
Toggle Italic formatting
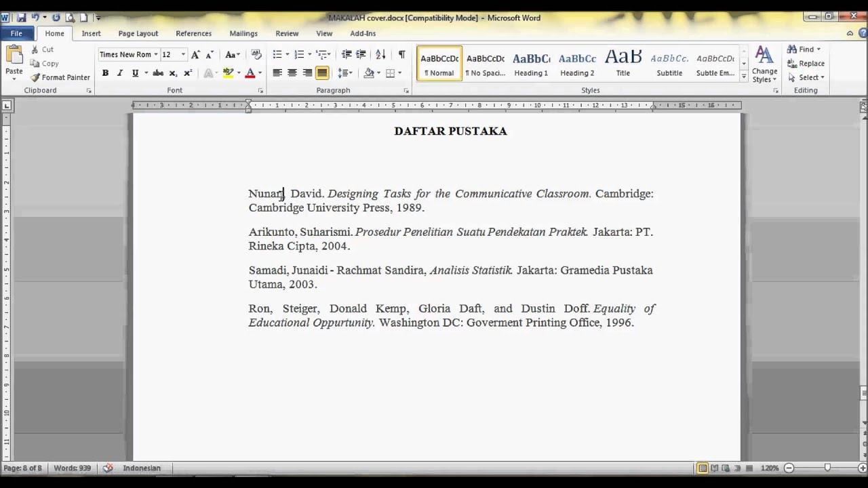[x=120, y=73]
